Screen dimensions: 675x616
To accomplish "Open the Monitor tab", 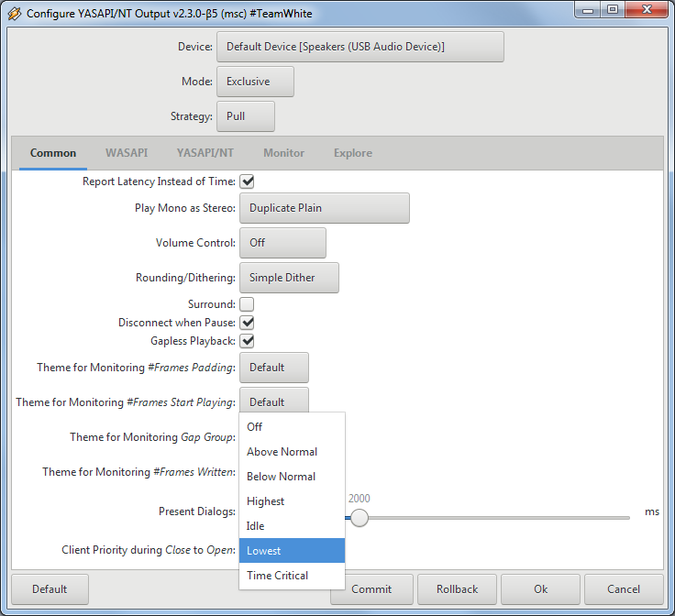I will click(x=283, y=153).
